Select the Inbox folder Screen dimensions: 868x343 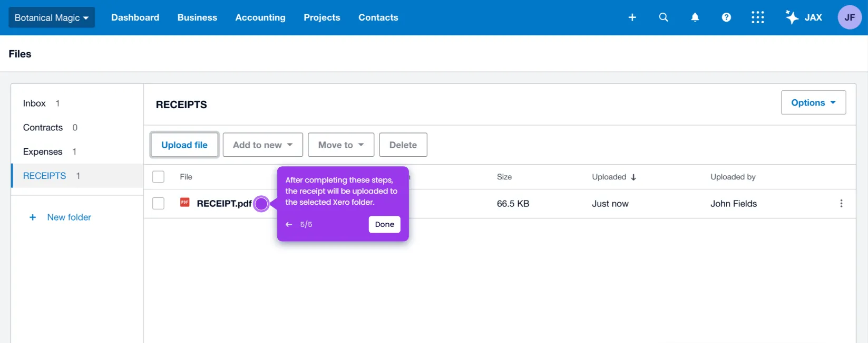pos(77,103)
